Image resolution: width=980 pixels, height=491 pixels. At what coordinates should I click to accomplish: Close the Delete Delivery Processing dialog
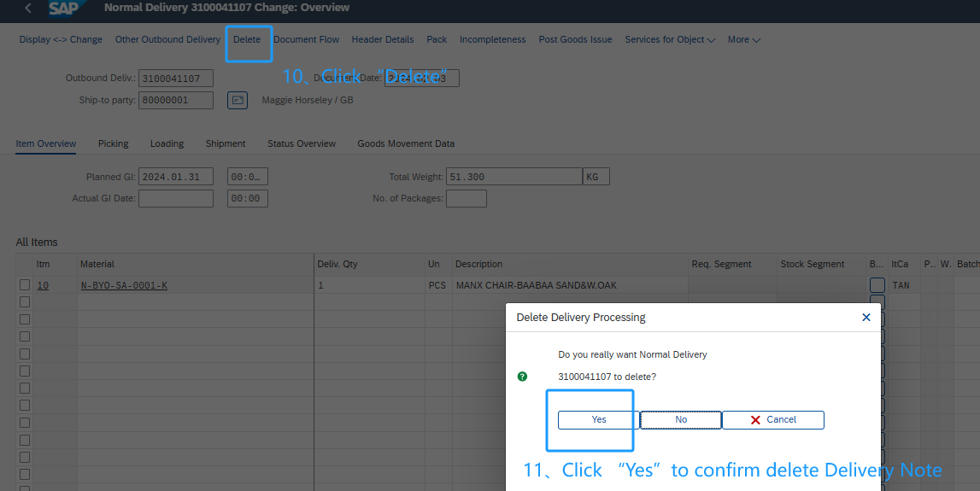coord(866,318)
